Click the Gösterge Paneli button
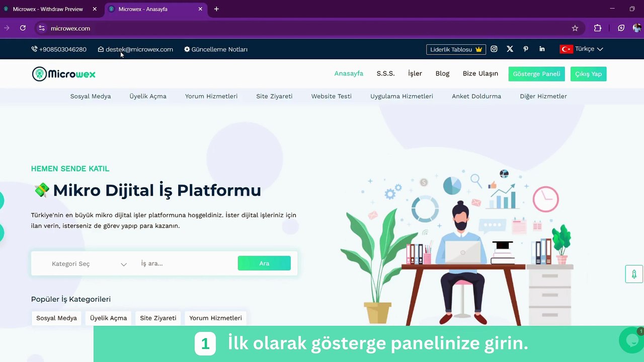 pos(536,74)
